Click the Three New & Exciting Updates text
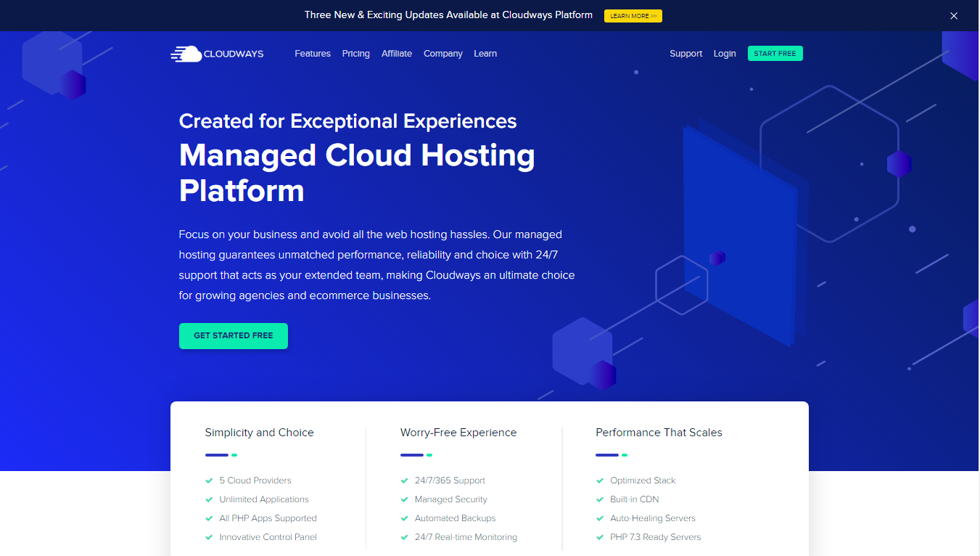This screenshot has height=556, width=980. click(448, 15)
